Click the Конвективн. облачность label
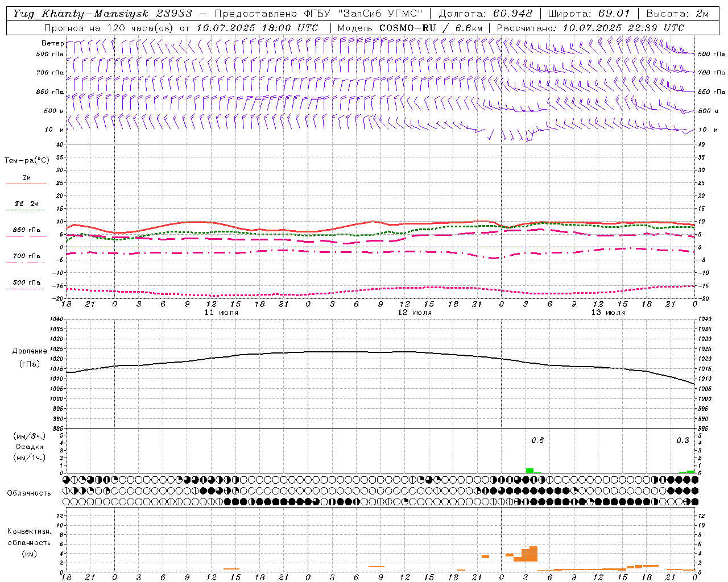The width and height of the screenshot is (728, 582). [29, 537]
